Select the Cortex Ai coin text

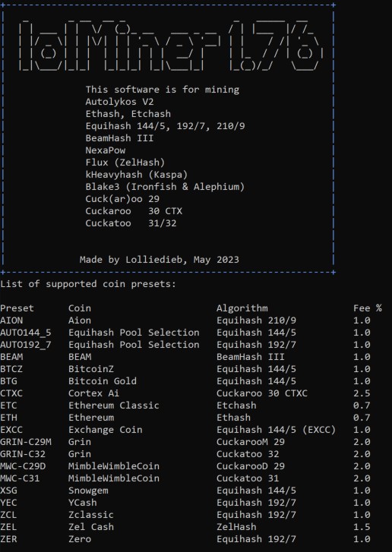93,393
